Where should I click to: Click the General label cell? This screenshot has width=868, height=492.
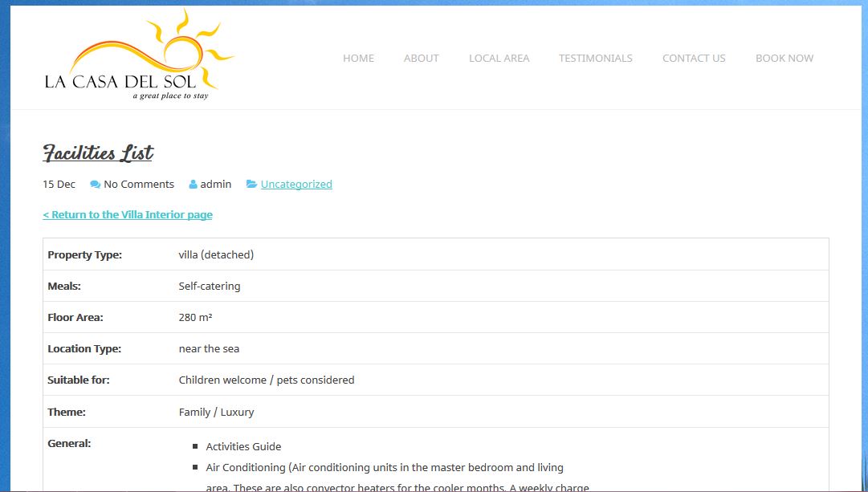point(69,443)
